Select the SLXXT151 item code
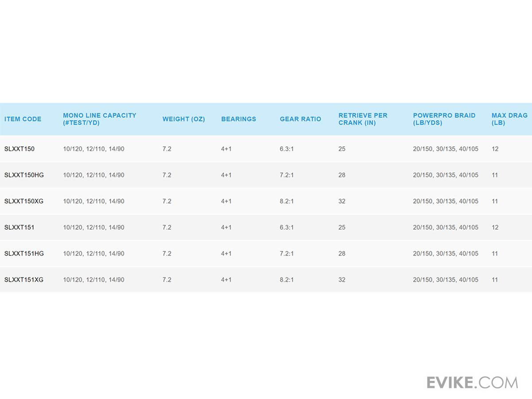532x399 pixels. [x=20, y=227]
